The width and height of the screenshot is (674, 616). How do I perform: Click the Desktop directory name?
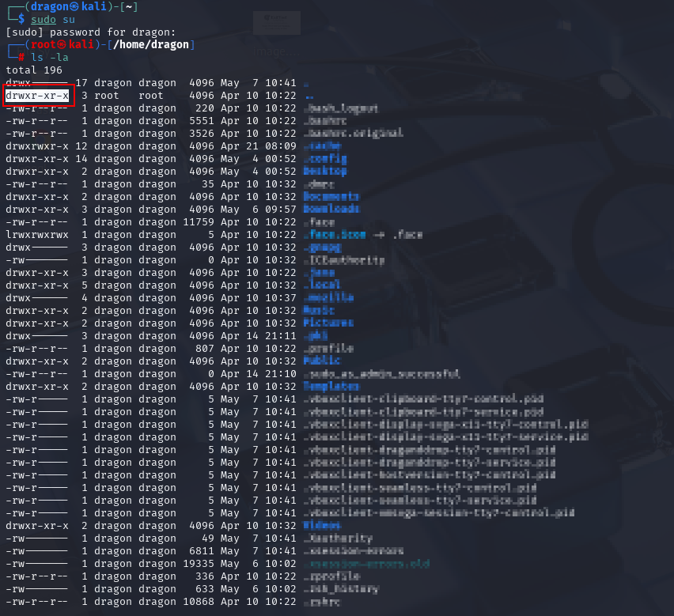click(x=325, y=171)
